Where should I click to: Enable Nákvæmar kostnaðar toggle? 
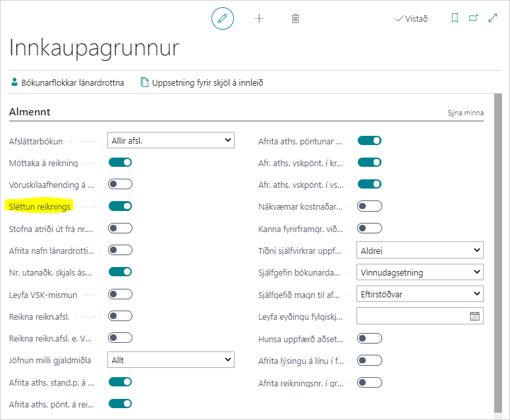[369, 206]
